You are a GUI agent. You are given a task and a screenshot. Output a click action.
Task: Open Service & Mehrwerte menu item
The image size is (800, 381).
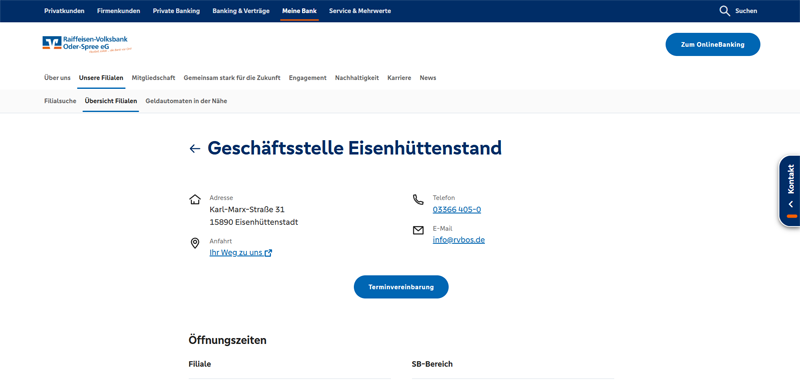pos(360,11)
